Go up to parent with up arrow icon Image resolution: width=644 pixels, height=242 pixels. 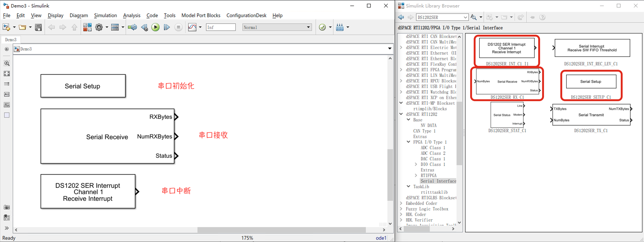(x=74, y=27)
